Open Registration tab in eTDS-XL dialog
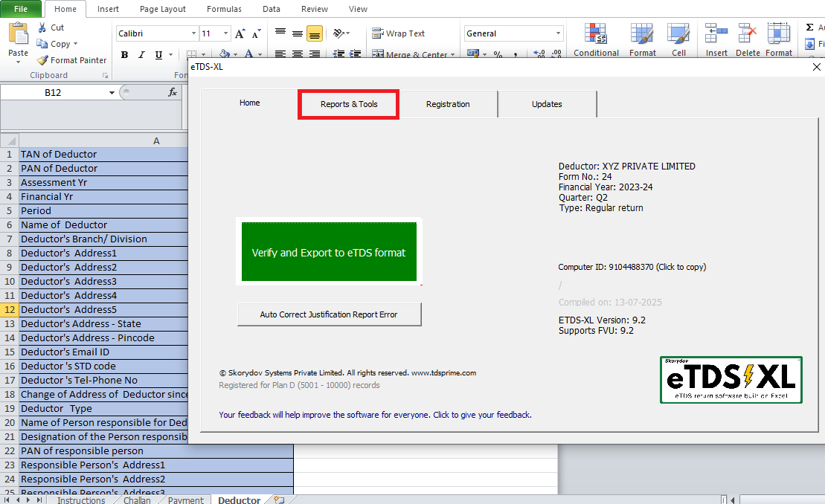The image size is (825, 504). tap(448, 104)
